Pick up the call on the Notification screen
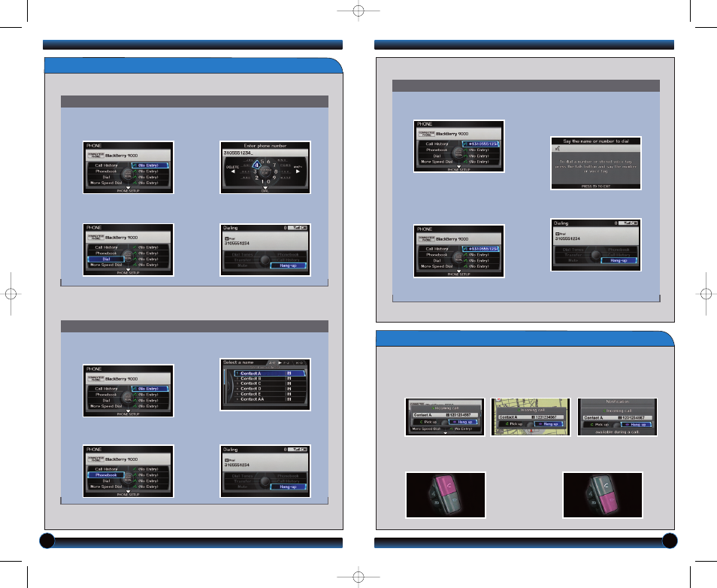The image size is (717, 588). (x=601, y=425)
